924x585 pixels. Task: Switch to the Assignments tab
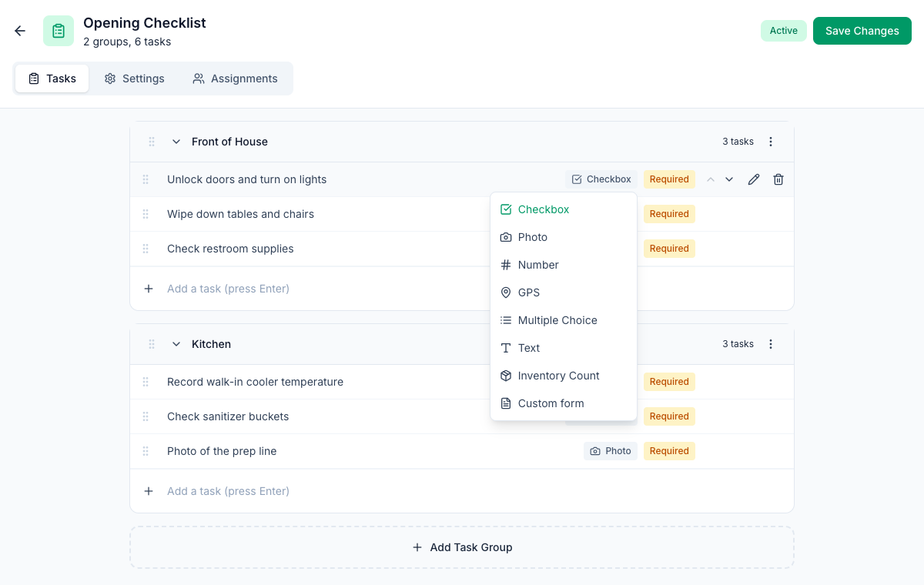click(x=235, y=79)
